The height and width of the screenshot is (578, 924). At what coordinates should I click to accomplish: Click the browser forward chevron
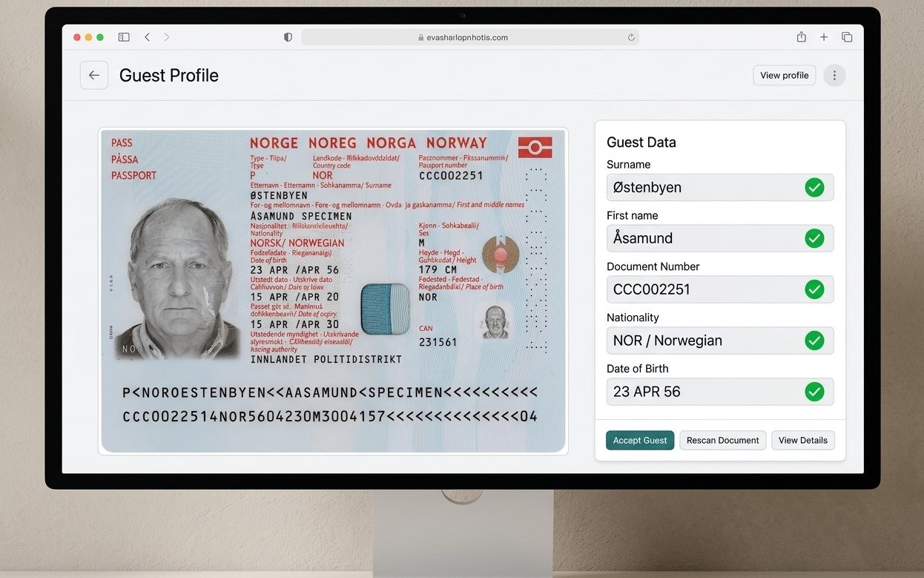point(166,37)
